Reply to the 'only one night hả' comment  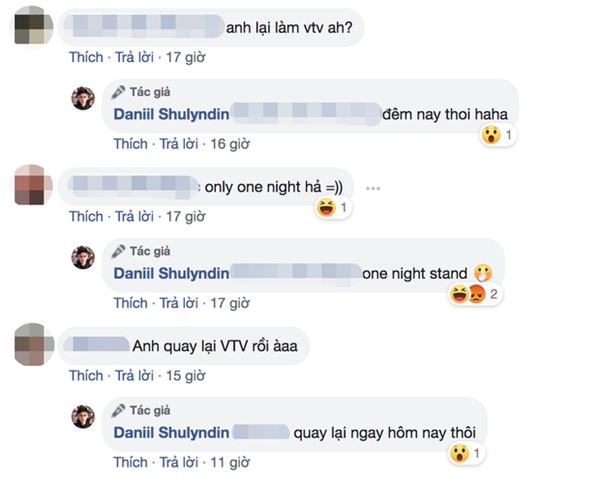coord(134,217)
